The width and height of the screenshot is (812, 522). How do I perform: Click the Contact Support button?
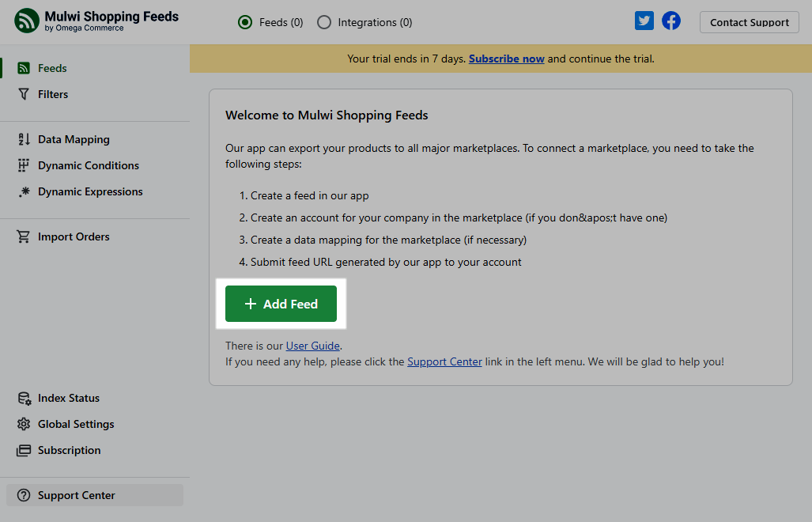[749, 22]
